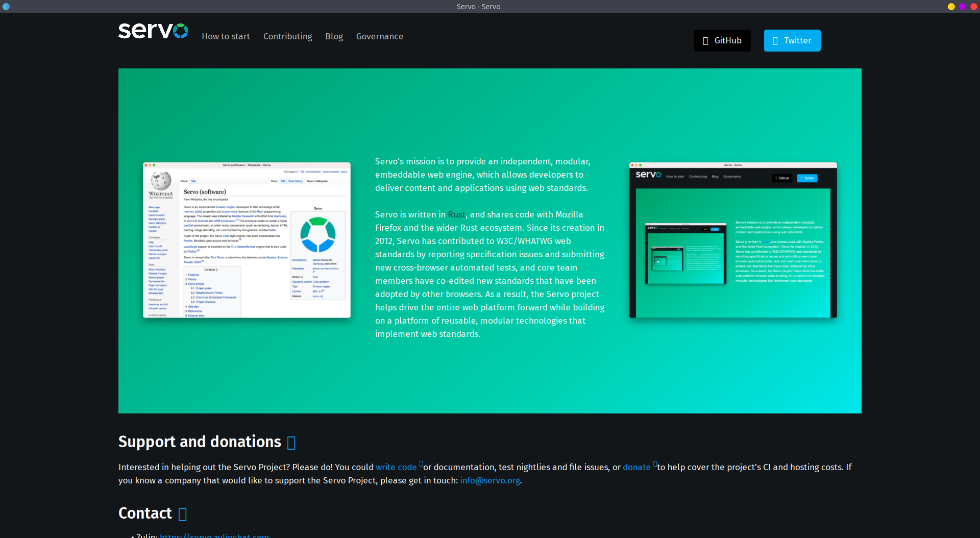Click the Servo logo
Image resolution: width=980 pixels, height=538 pixels.
tap(153, 31)
